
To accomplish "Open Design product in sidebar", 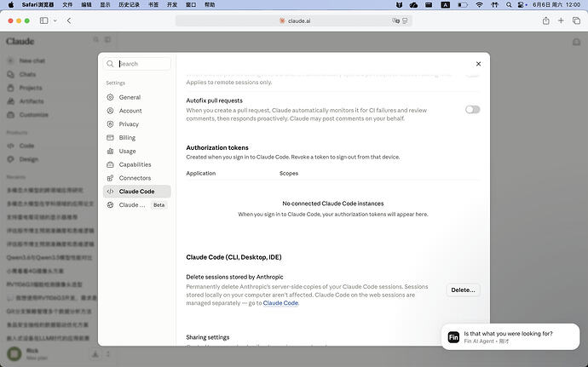I will click(28, 159).
